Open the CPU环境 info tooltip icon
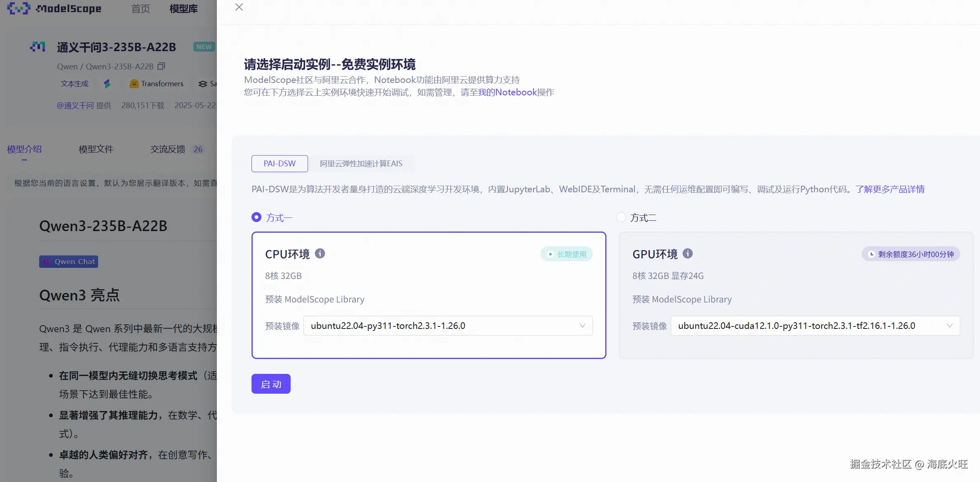 click(x=320, y=253)
